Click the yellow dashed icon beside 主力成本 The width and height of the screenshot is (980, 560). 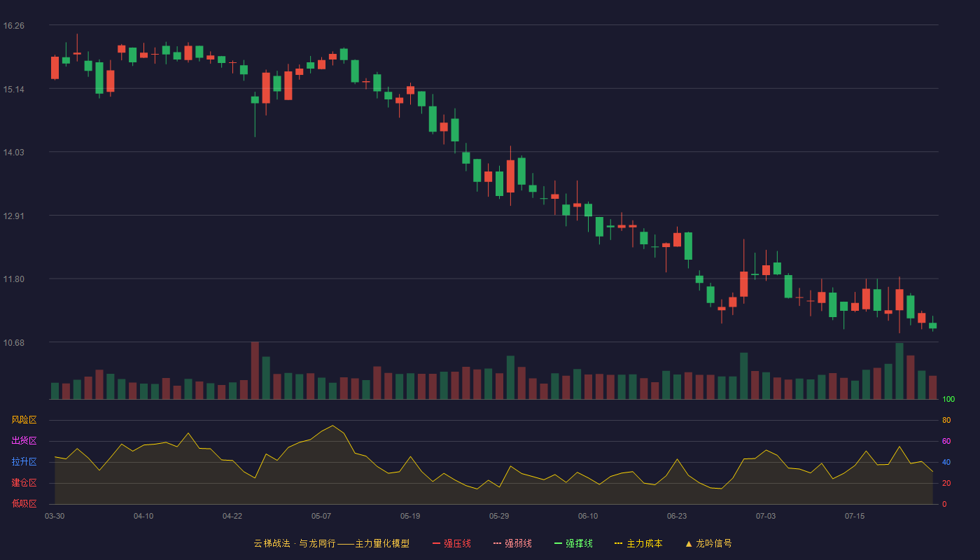click(x=619, y=543)
